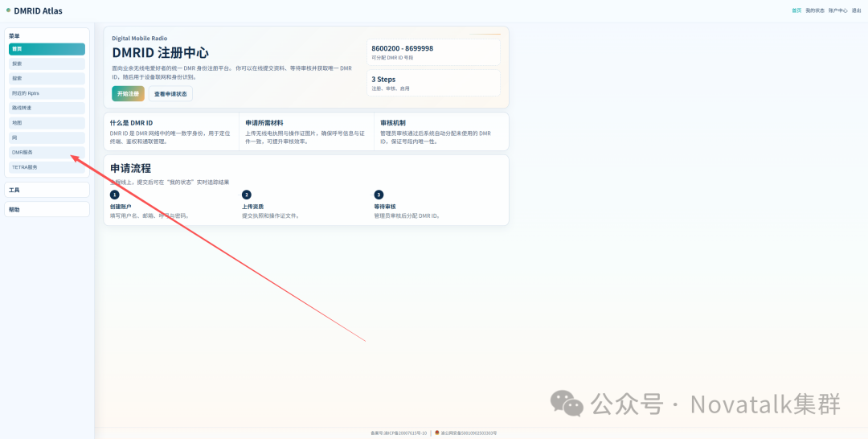Click the 注册、审核、启用 caption
Viewport: 868px width, 439px height.
pos(391,88)
